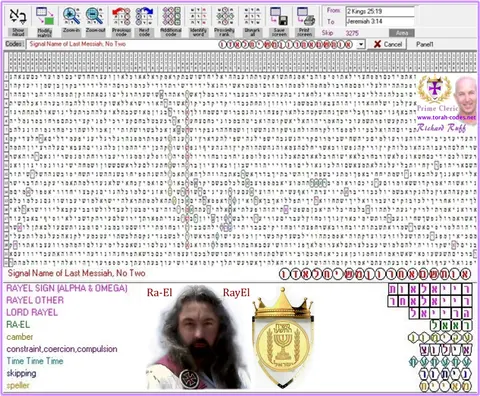This screenshot has height=396, width=480.
Task: Click the golden menorah crown emblem
Action: tap(283, 337)
